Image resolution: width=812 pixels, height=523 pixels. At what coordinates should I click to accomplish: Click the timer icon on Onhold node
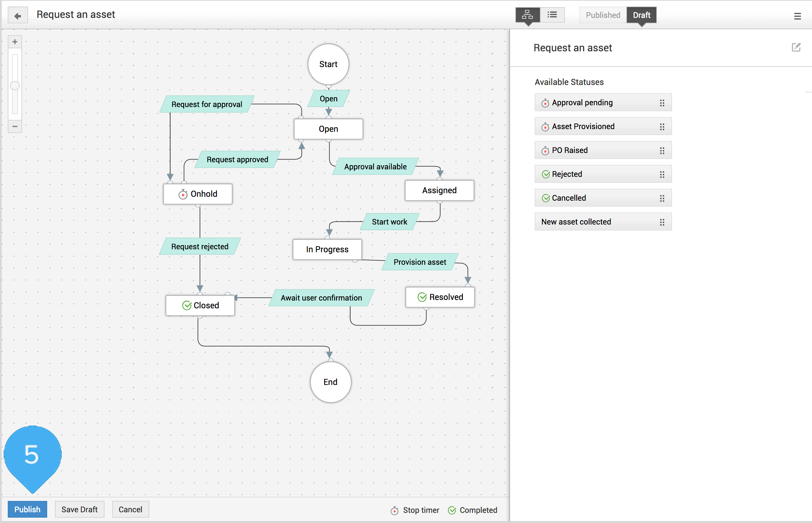pyautogui.click(x=183, y=194)
